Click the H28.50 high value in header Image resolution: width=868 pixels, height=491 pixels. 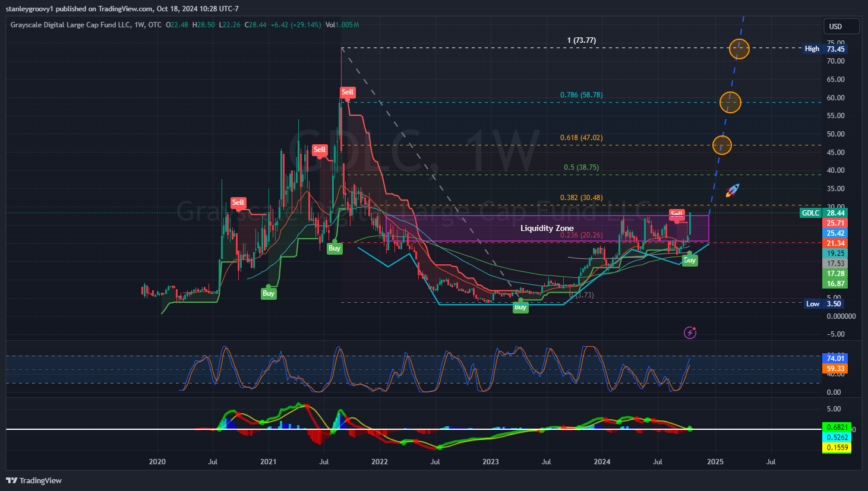click(x=203, y=25)
